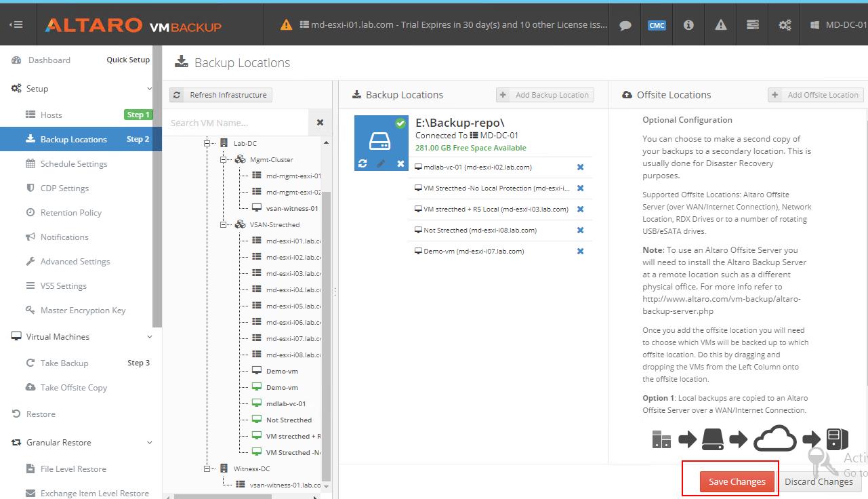Open the server list icon in the top bar
The image size is (868, 499).
[753, 25]
